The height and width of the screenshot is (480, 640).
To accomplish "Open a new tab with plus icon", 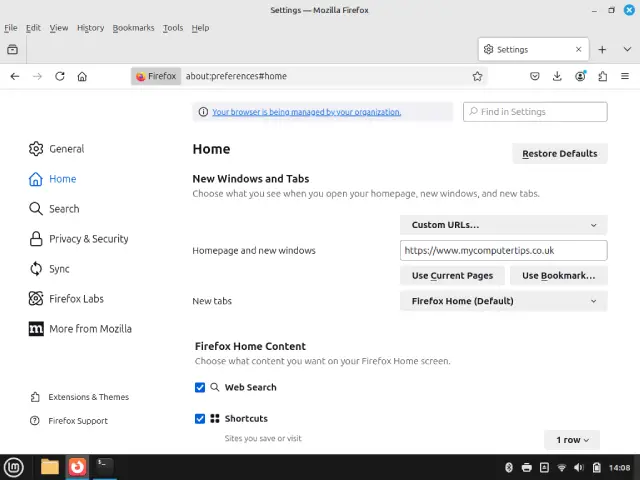I will tap(602, 49).
